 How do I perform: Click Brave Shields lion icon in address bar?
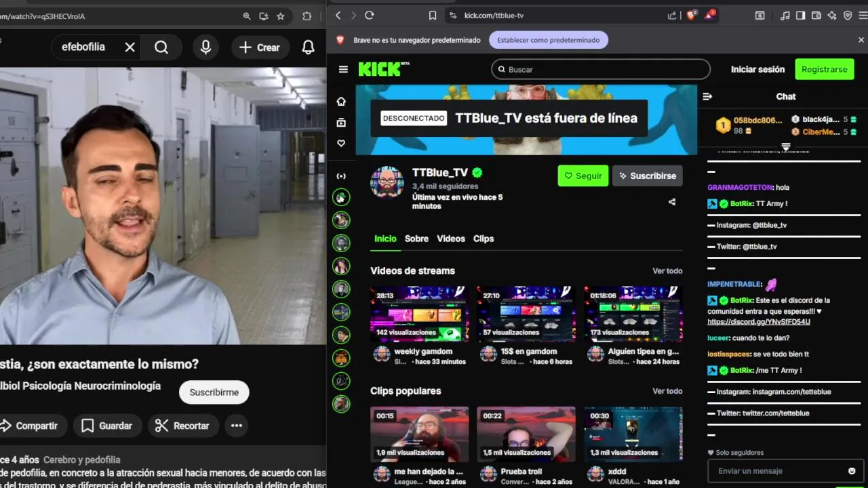coord(691,15)
